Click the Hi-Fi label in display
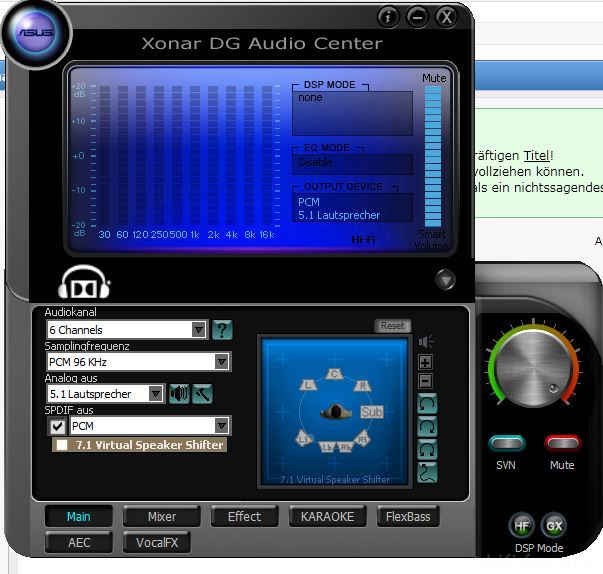Screen dimensions: 603x574 pos(363,240)
